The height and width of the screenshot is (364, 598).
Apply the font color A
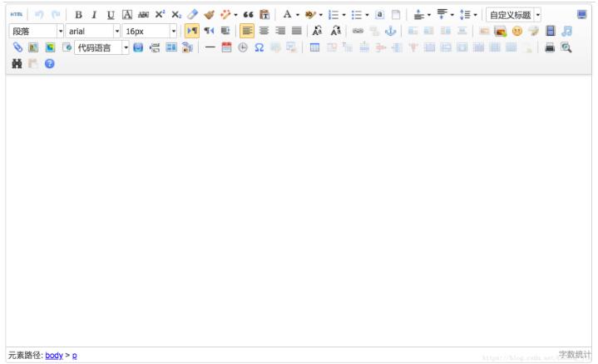pos(288,14)
